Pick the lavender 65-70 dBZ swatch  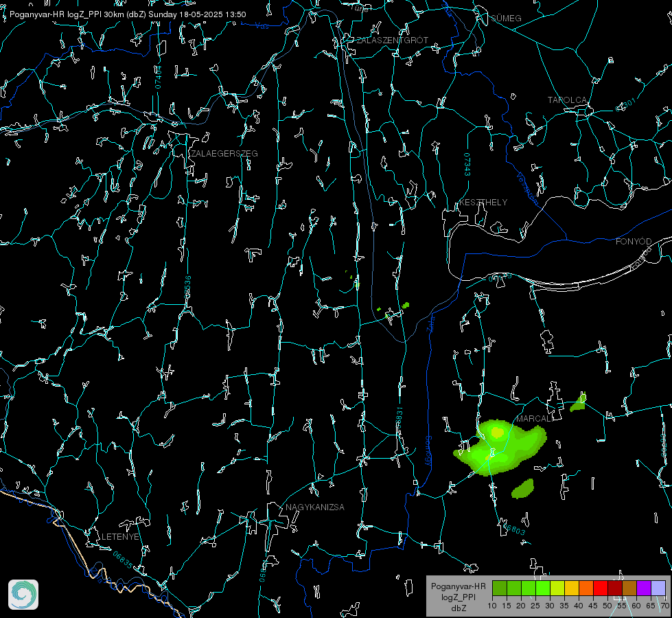coord(658,588)
